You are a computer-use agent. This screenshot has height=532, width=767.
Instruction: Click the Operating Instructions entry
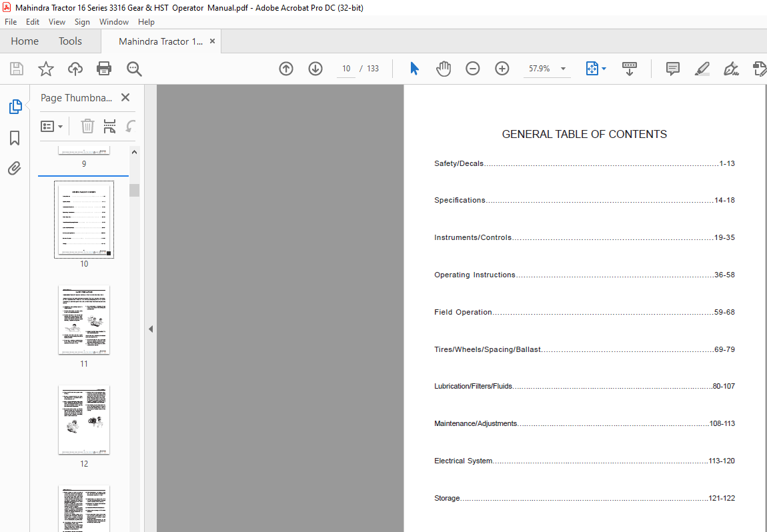(x=584, y=275)
